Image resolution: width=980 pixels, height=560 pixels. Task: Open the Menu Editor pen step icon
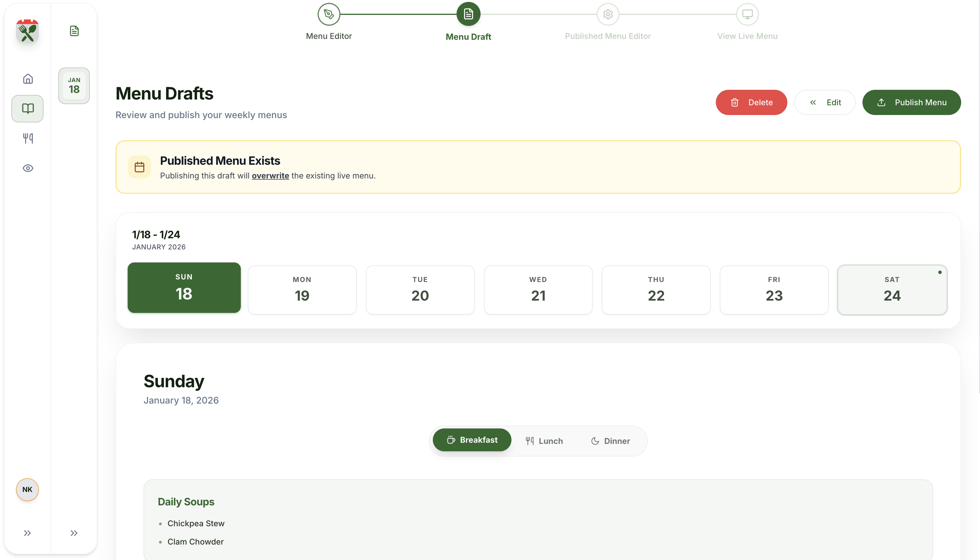(329, 14)
